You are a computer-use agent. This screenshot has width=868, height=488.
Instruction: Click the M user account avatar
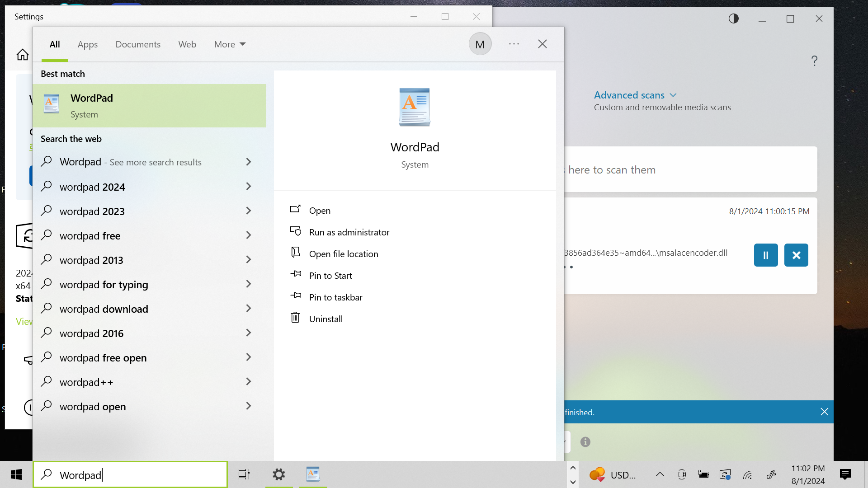click(480, 44)
